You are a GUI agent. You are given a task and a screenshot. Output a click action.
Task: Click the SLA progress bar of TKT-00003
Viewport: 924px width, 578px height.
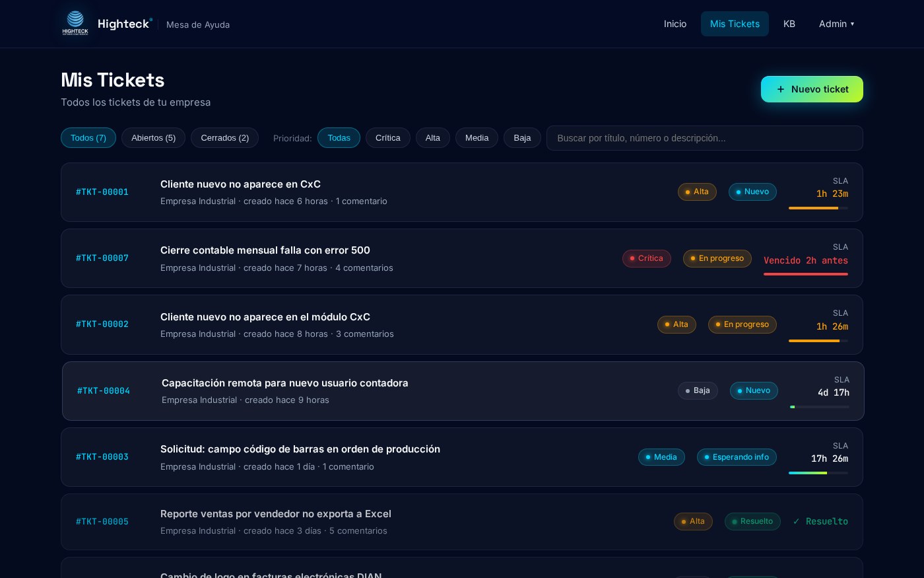(x=818, y=473)
